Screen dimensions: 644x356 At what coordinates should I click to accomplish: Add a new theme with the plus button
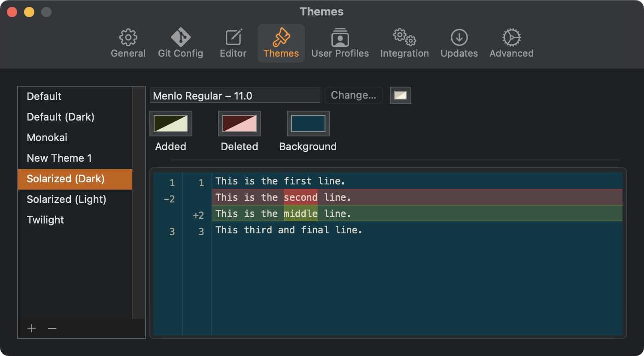point(31,329)
